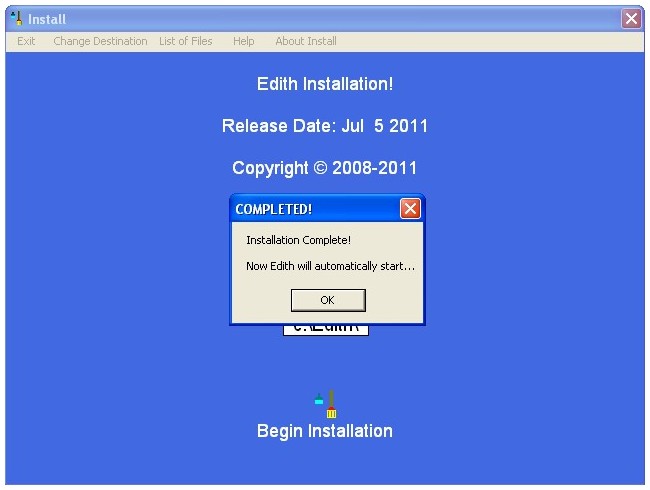Close the main Install window
The image size is (650, 490).
click(631, 18)
